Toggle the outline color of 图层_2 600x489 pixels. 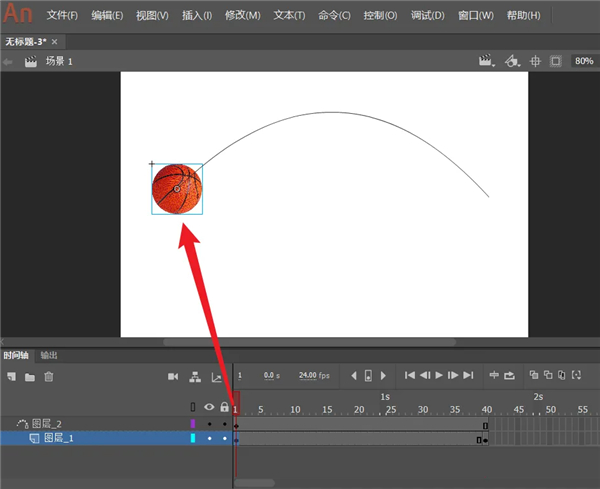pos(193,424)
